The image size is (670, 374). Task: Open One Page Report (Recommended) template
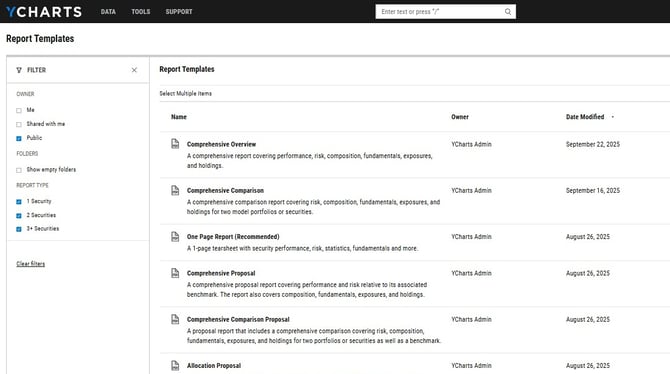click(233, 236)
